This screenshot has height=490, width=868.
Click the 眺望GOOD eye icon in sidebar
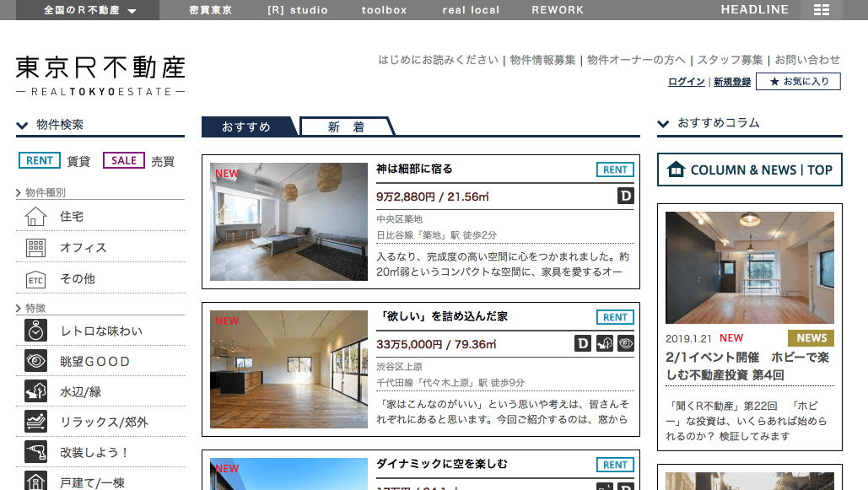(x=35, y=361)
